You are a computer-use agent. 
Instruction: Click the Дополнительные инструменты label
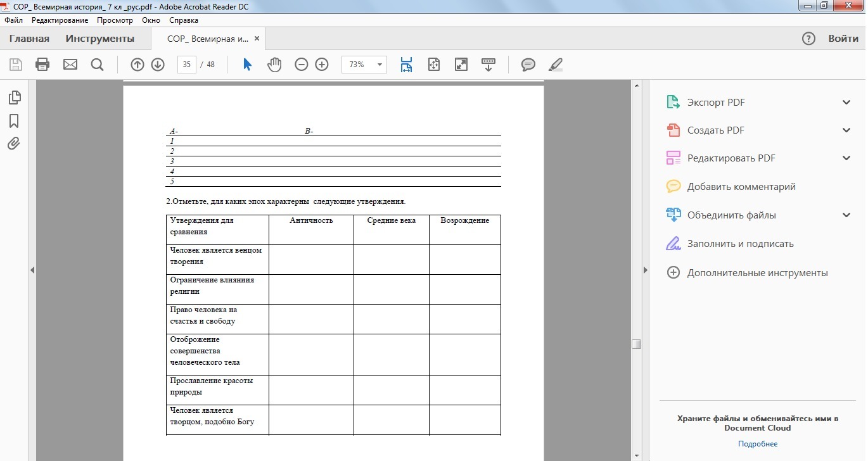click(x=758, y=273)
